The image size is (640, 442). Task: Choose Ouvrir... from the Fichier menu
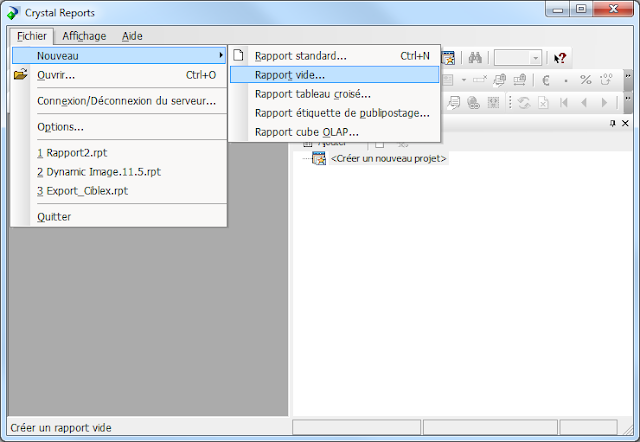pos(119,75)
